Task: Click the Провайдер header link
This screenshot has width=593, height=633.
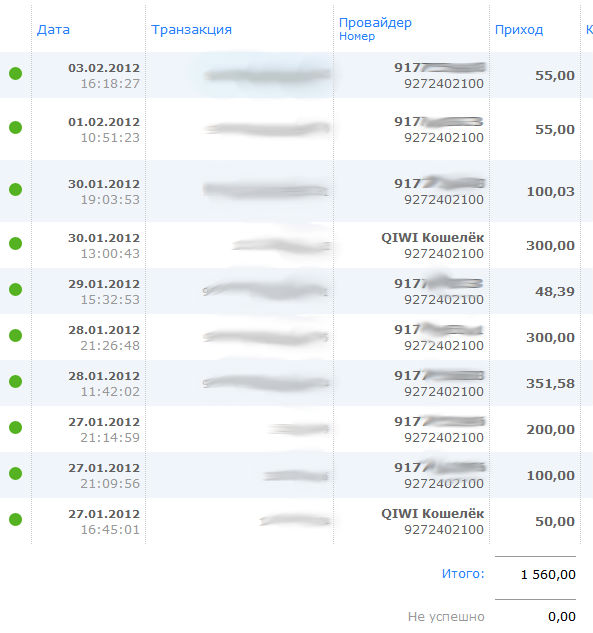Action: (375, 23)
